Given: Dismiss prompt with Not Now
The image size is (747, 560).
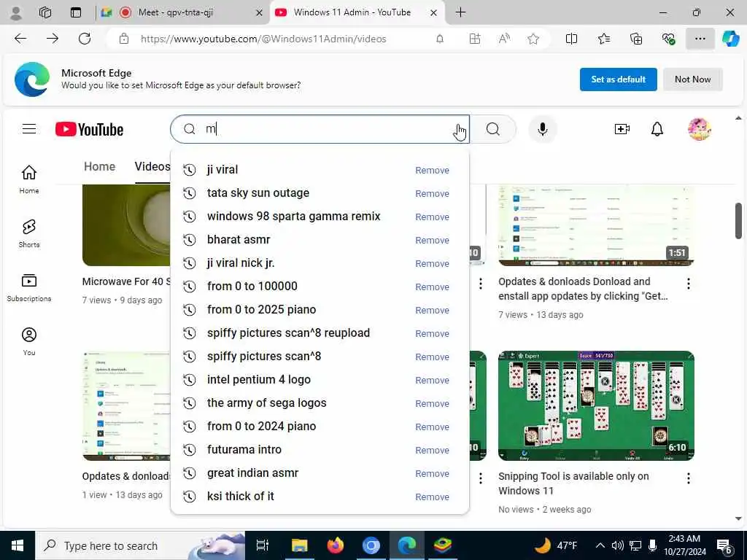Looking at the screenshot, I should click(692, 79).
